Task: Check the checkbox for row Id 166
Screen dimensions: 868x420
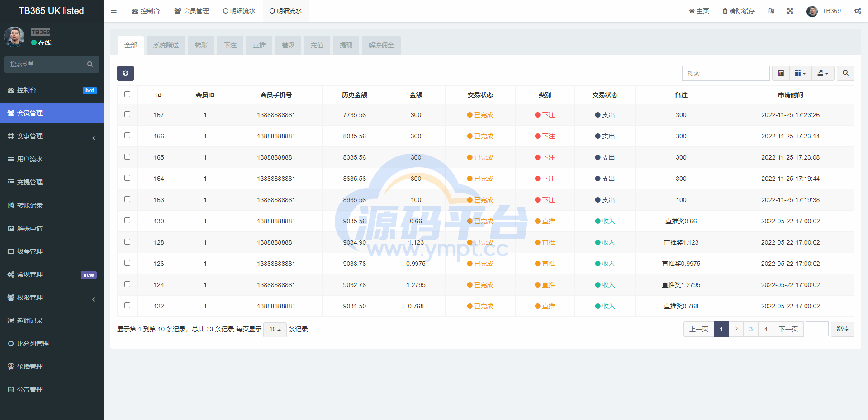Action: point(127,136)
